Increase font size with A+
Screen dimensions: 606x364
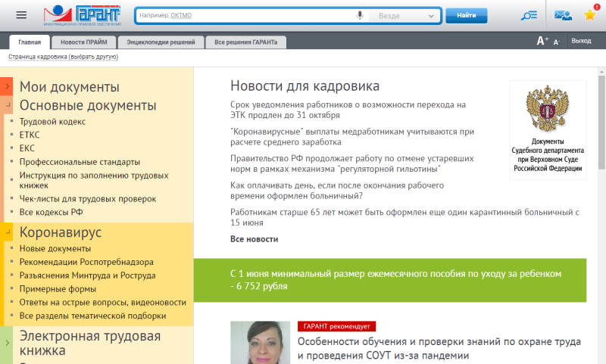tap(542, 41)
